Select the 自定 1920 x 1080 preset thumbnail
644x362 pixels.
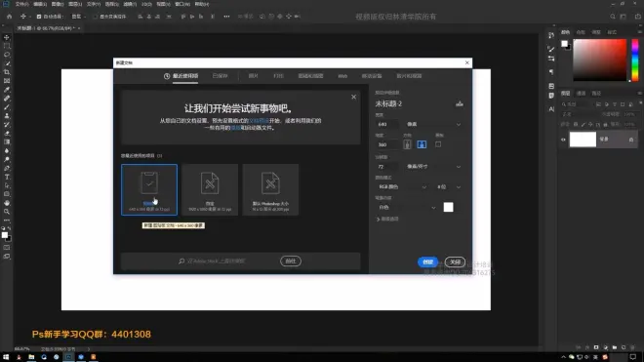pos(210,189)
